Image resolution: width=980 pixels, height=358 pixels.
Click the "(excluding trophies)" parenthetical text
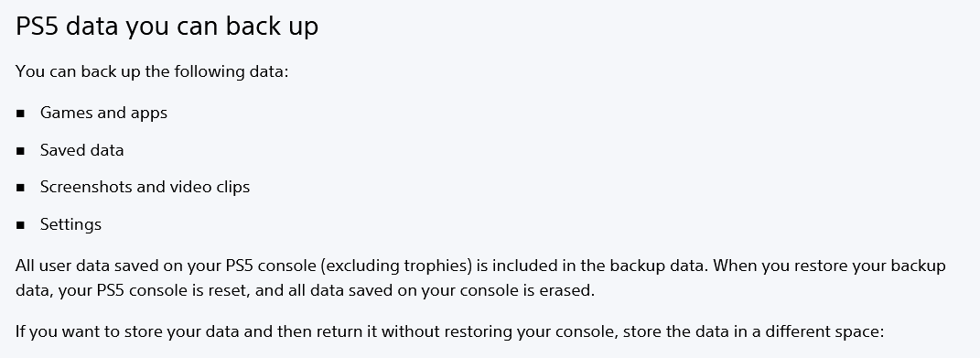click(396, 266)
